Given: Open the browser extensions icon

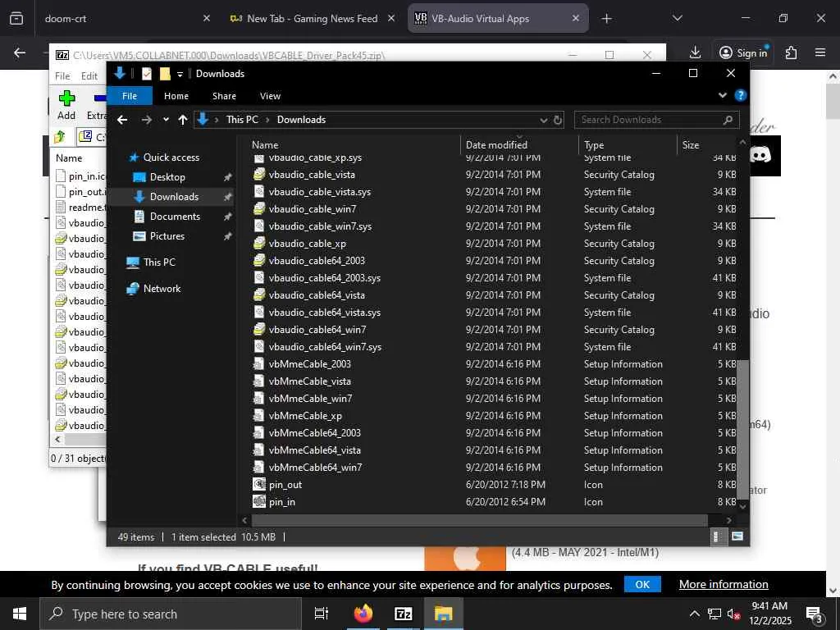Looking at the screenshot, I should (x=791, y=52).
